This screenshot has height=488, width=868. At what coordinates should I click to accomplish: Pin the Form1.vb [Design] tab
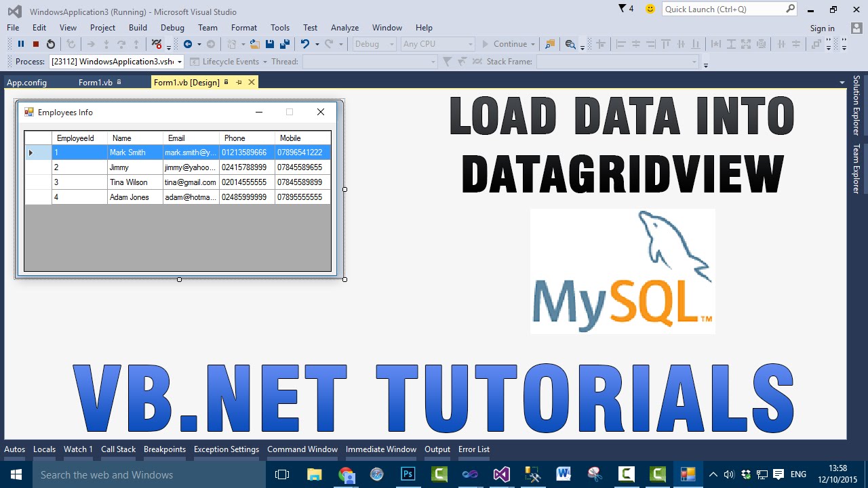tap(239, 82)
